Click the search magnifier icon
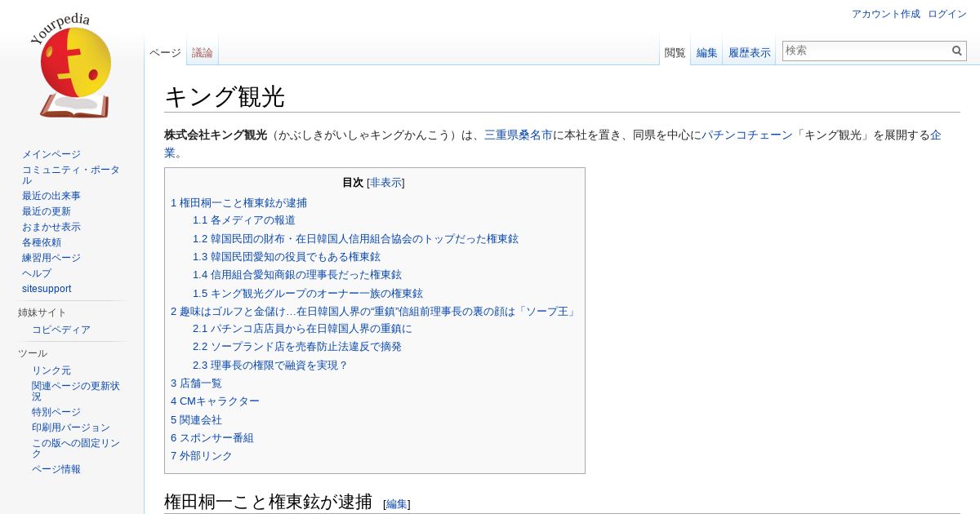980x514 pixels. [957, 51]
